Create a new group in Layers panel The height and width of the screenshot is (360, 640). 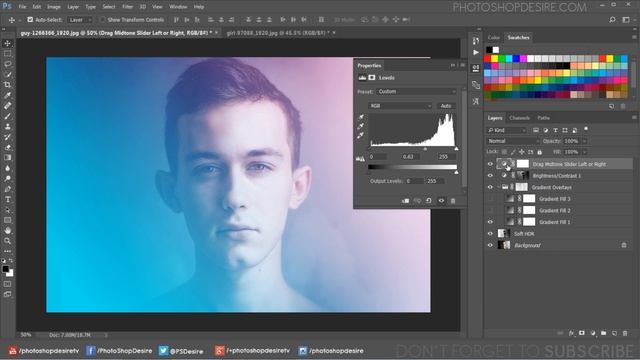603,333
